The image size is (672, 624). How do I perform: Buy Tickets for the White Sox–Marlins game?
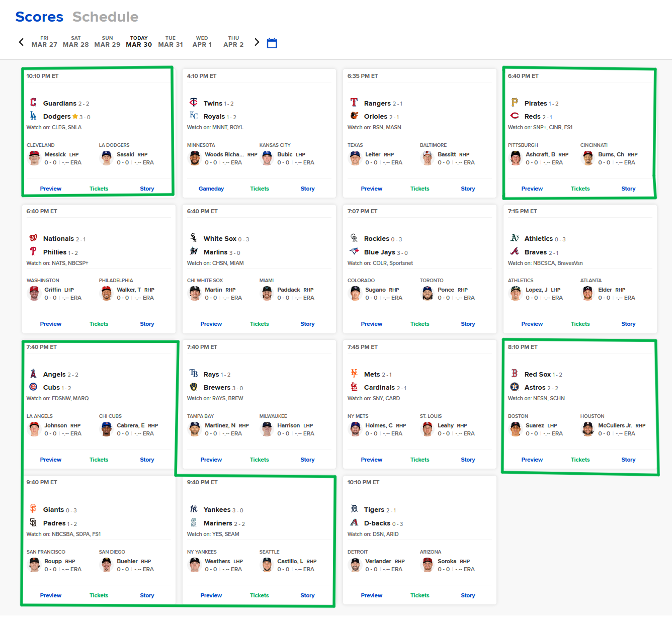(x=260, y=324)
